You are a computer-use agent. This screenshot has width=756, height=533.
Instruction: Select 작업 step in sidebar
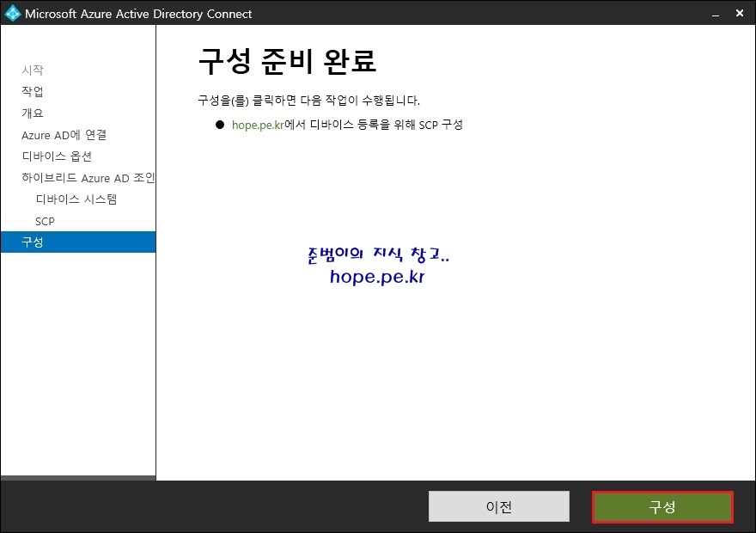click(33, 91)
